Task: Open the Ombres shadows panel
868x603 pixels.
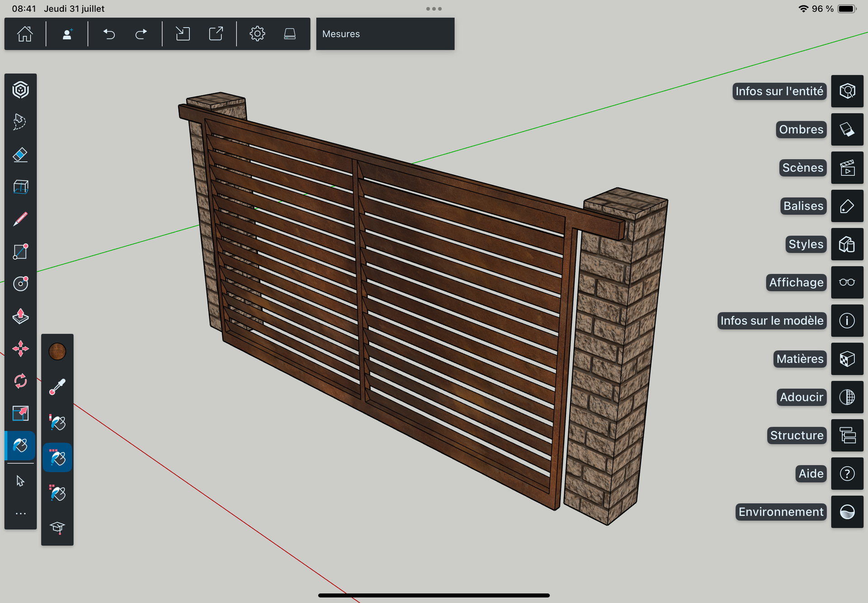Action: click(x=847, y=130)
